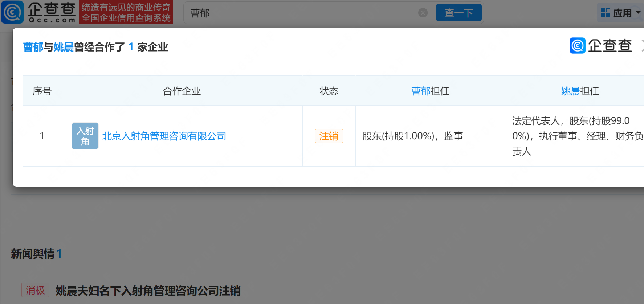Viewport: 644px width, 304px height.
Task: Expand the 应用 dropdown arrow
Action: click(x=638, y=13)
